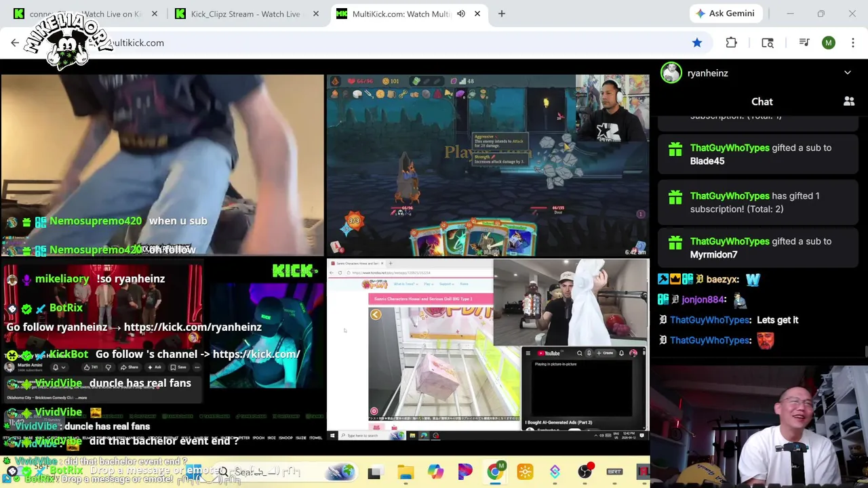Go back using the browser back arrow
The image size is (868, 488).
point(15,43)
